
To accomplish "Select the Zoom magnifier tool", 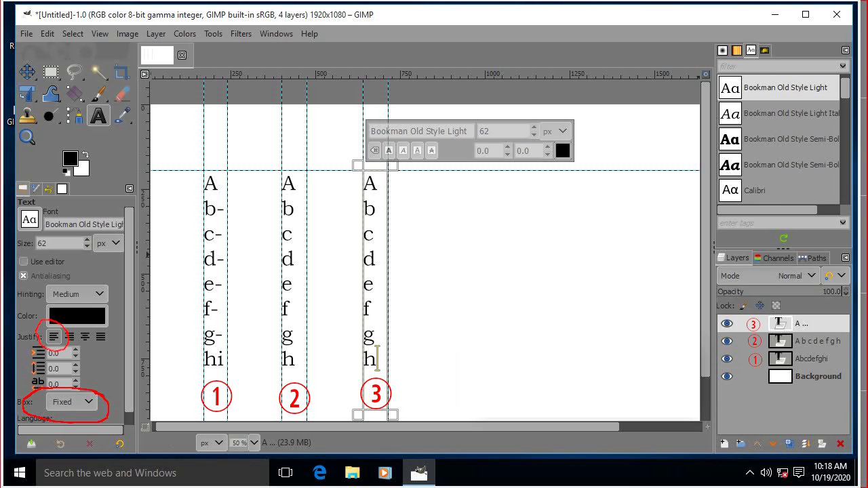I will click(x=27, y=138).
